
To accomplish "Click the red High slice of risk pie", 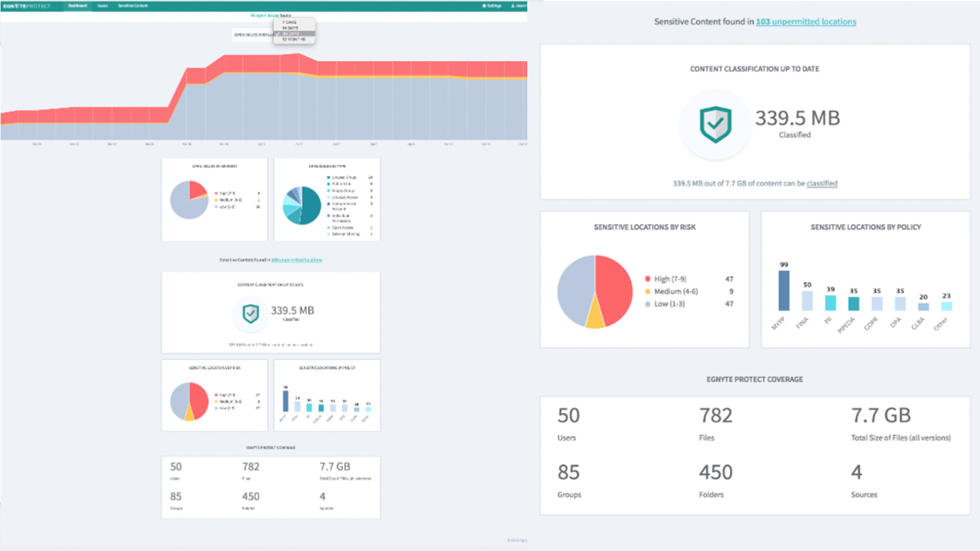I will click(615, 286).
